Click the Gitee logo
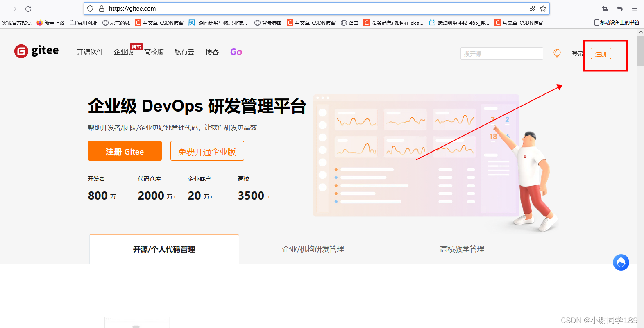 tap(36, 51)
